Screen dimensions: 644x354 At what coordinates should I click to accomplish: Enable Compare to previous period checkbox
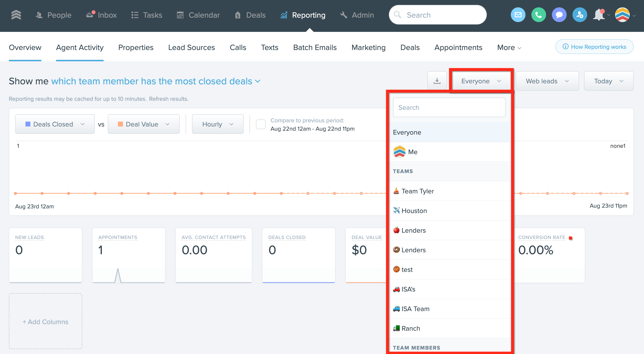click(x=261, y=124)
